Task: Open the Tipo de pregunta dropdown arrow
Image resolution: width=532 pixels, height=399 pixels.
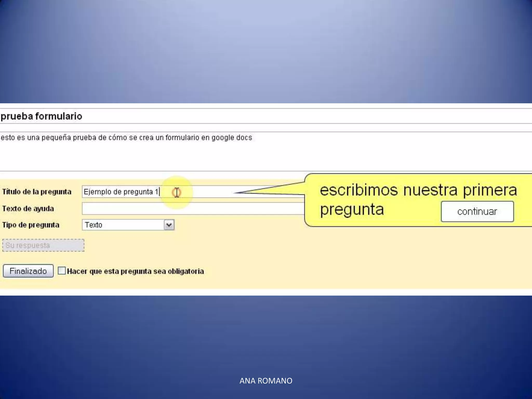Action: 169,225
